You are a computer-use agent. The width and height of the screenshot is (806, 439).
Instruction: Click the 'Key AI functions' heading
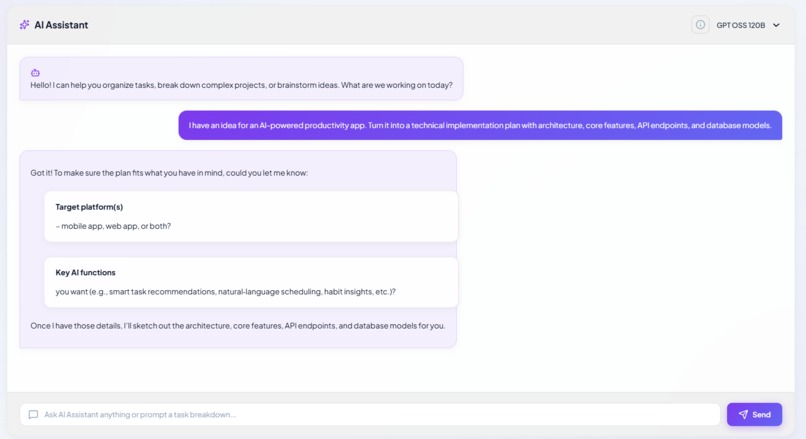(x=85, y=272)
